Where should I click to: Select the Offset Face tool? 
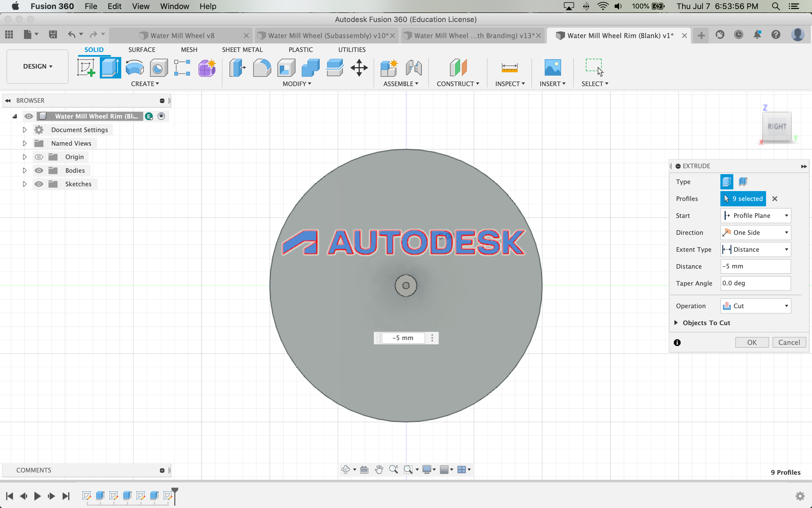[335, 67]
